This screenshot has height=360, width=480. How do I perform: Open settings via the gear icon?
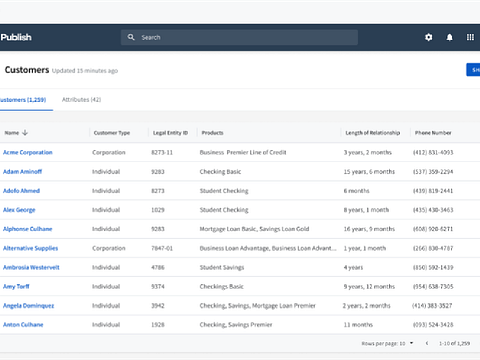[429, 37]
